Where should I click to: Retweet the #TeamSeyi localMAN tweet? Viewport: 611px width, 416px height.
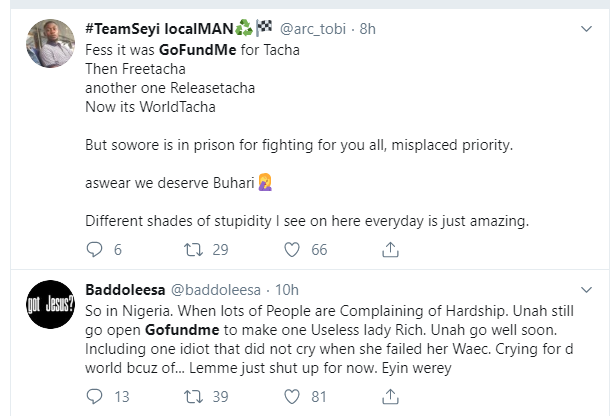click(187, 250)
